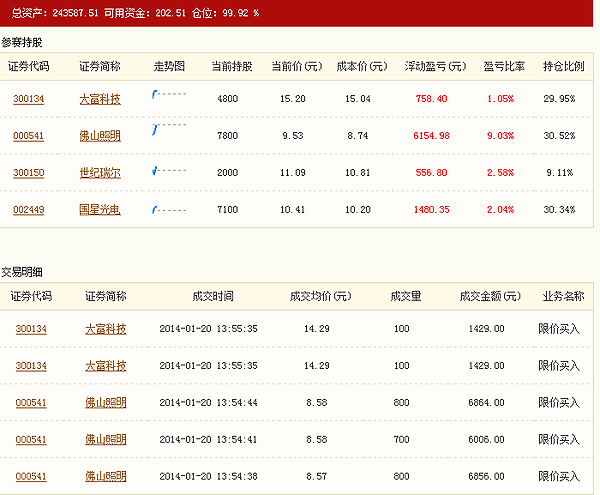Image resolution: width=600 pixels, height=495 pixels.
Task: Open the 世纪瑞尔 trend chart thumbnail
Action: [169, 172]
